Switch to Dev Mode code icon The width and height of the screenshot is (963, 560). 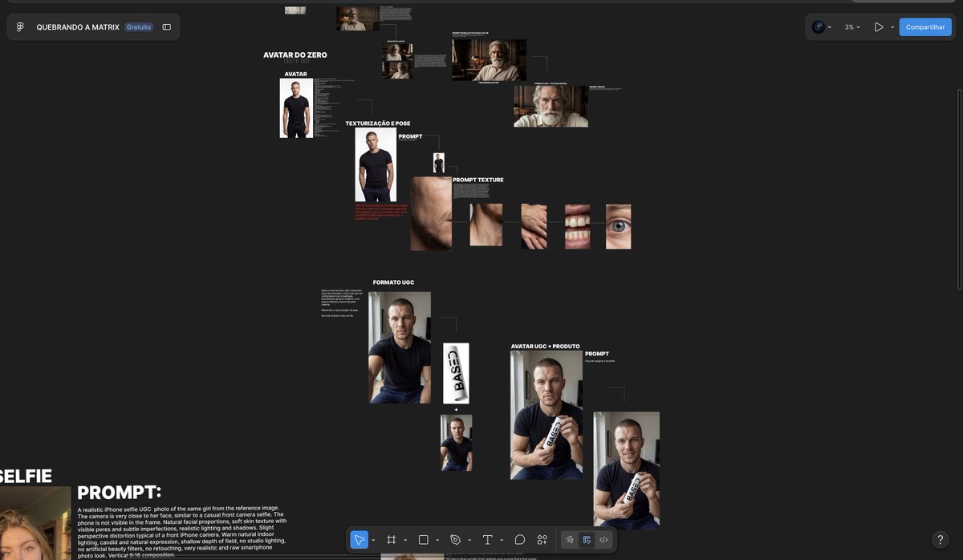coord(604,540)
